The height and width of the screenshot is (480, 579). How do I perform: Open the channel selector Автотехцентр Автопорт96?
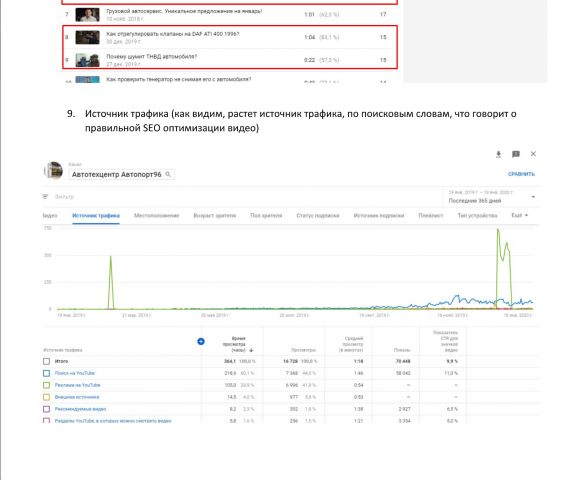(121, 174)
